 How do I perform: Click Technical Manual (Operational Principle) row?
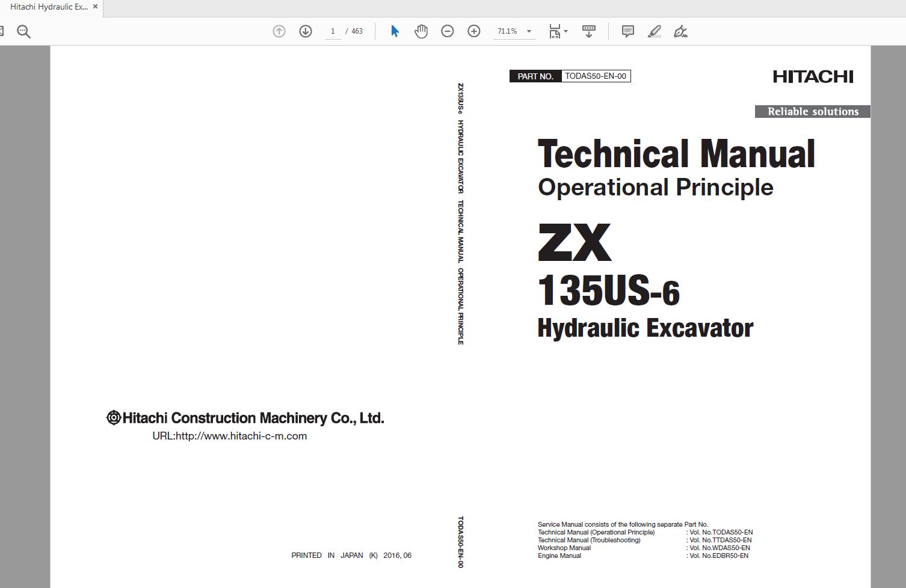click(646, 532)
